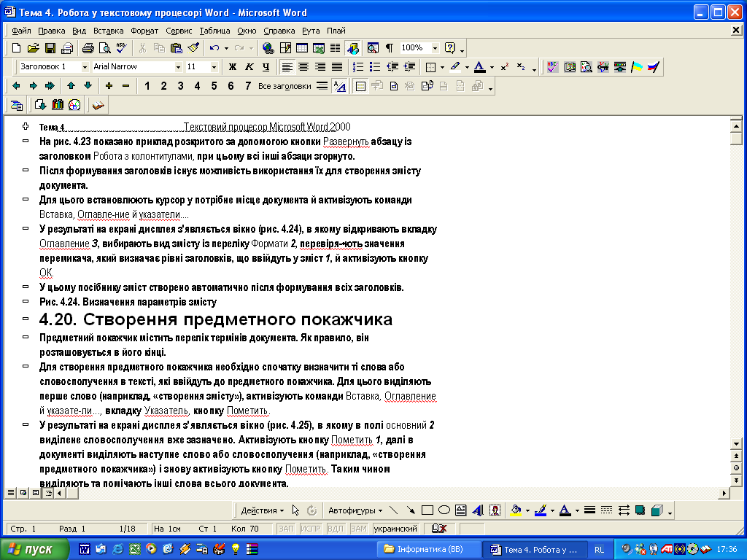Screen dimensions: 747x560
Task: Paste from the clipboard icon
Action: pyautogui.click(x=176, y=47)
